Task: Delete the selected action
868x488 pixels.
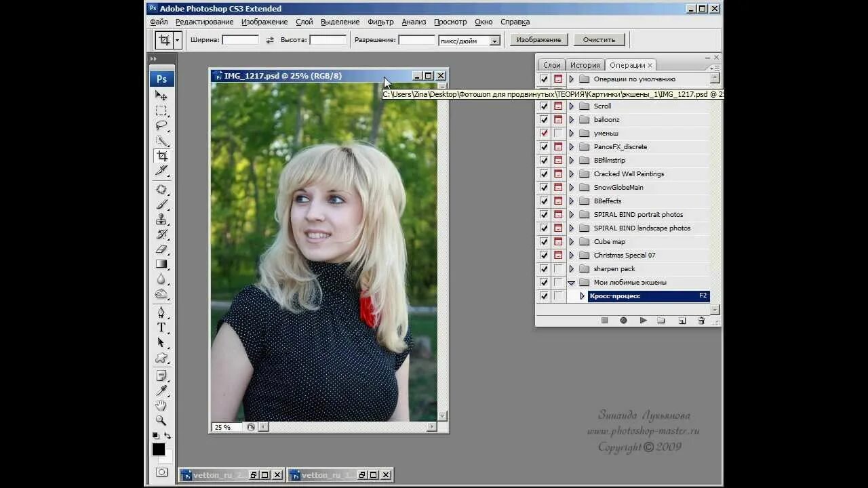Action: (701, 321)
